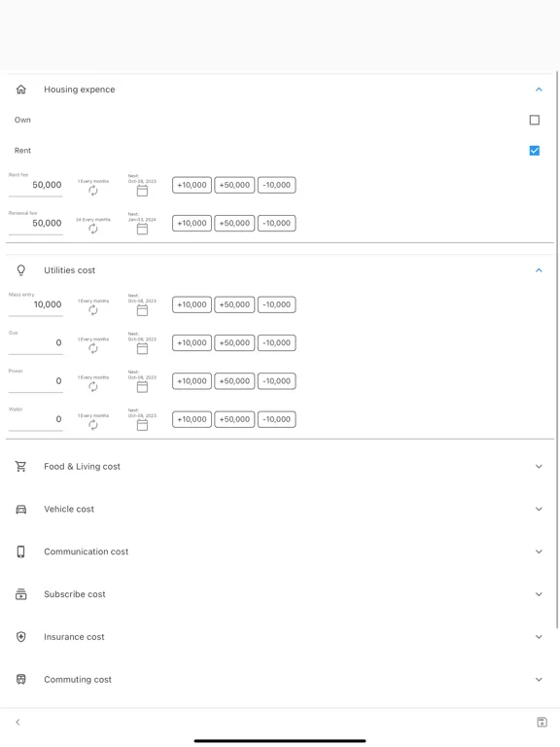Image resolution: width=560 pixels, height=747 pixels.
Task: Edit the Gas amount input field
Action: pyautogui.click(x=36, y=343)
